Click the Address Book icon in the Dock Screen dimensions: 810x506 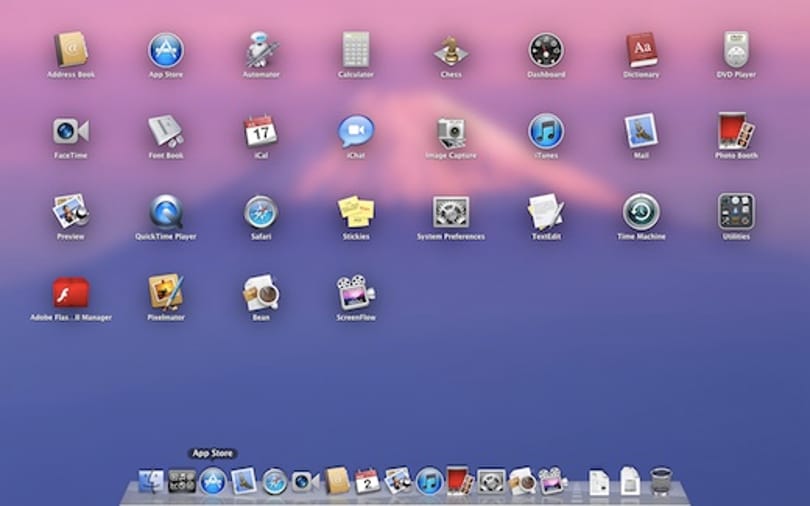337,481
